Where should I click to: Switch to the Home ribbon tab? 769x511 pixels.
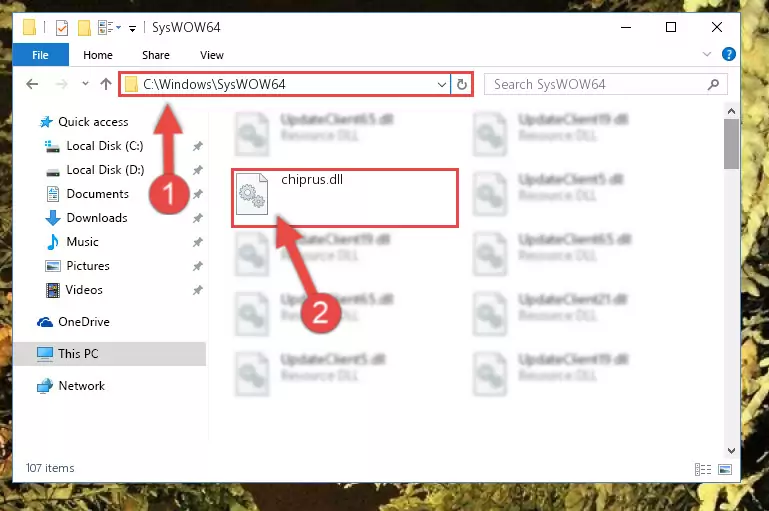coord(98,55)
